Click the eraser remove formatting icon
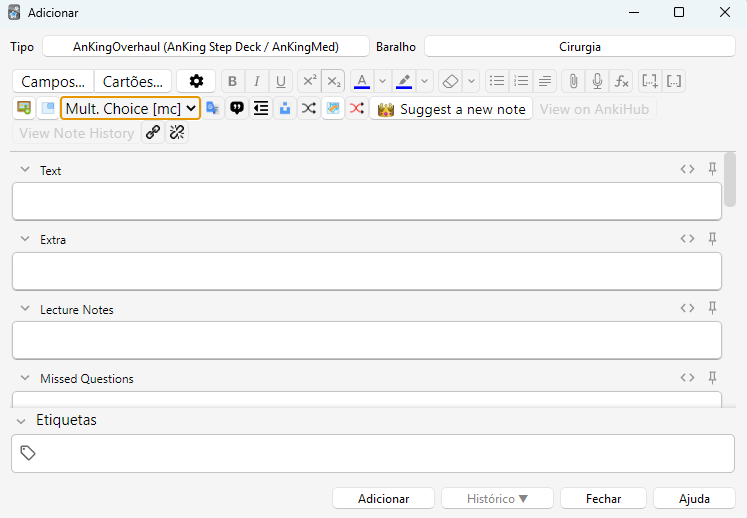 [x=450, y=82]
